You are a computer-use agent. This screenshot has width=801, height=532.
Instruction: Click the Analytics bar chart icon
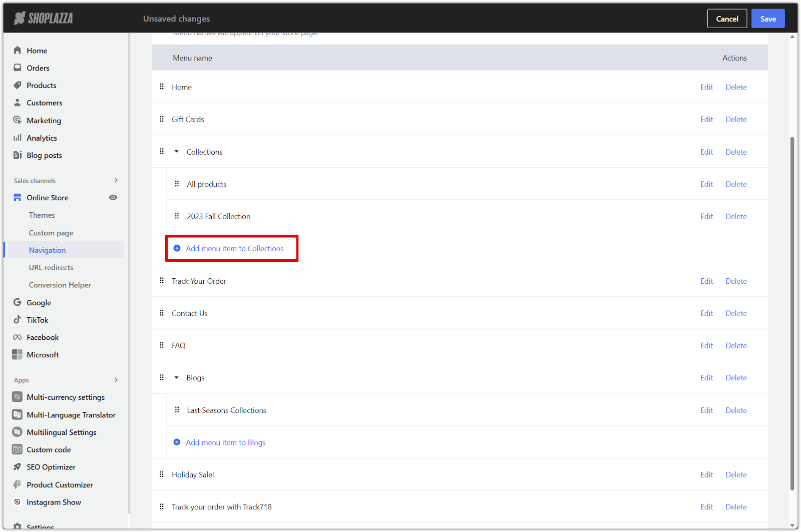(18, 138)
